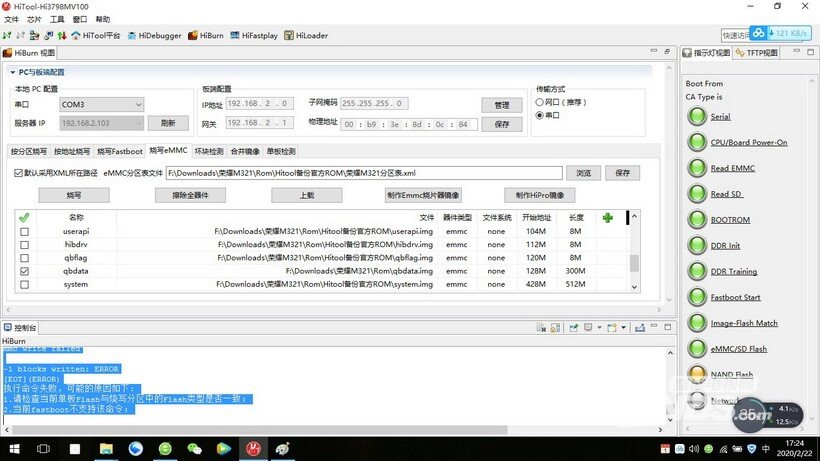Click the Read EMMC link
The image size is (820, 461).
tap(732, 168)
